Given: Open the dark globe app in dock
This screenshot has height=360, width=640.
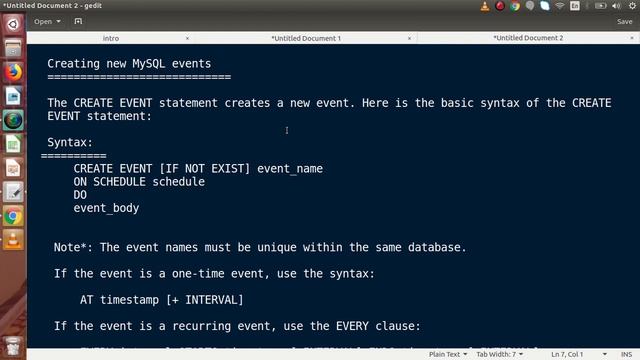Looking at the screenshot, I should coord(13,120).
